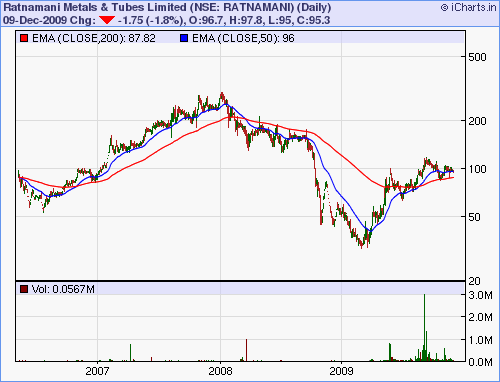Screen dimensions: 500x382
Task: Click the 3.0M volume axis label
Action: click(x=480, y=295)
